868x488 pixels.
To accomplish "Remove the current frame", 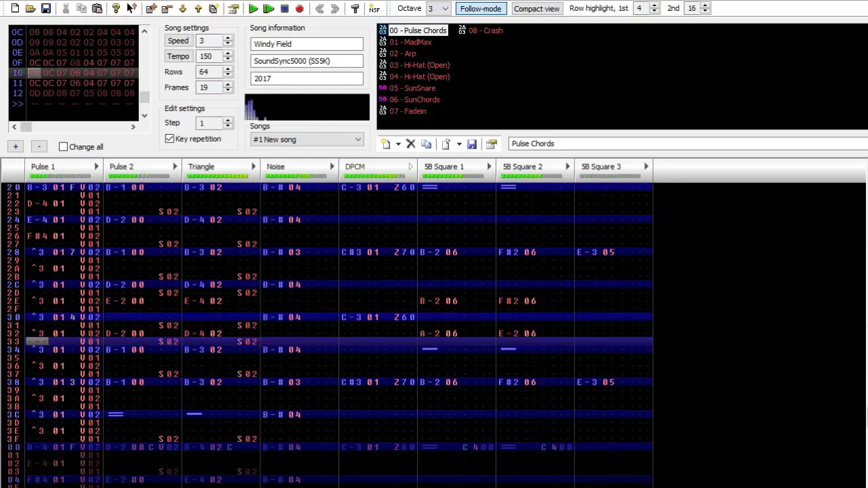I will 167,9.
